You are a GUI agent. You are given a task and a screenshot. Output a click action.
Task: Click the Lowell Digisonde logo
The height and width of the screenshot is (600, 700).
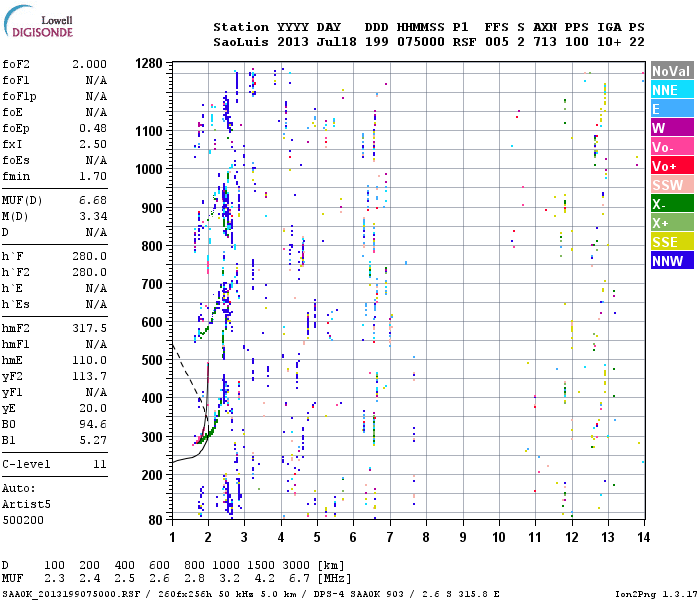[38, 22]
